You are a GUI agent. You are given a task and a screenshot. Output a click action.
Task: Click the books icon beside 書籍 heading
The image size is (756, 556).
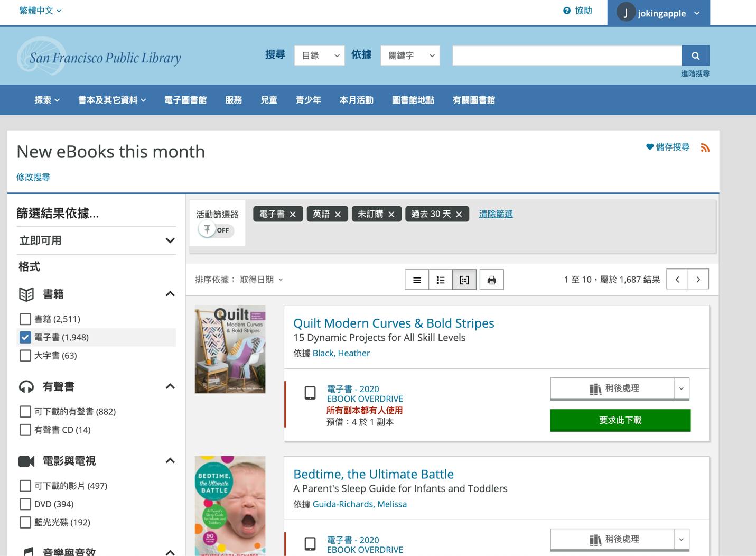pos(26,294)
